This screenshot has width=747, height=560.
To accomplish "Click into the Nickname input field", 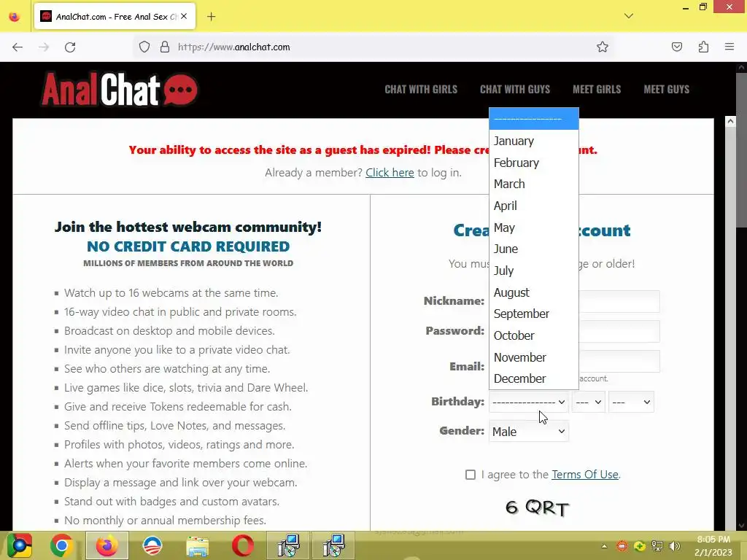I will click(x=619, y=301).
